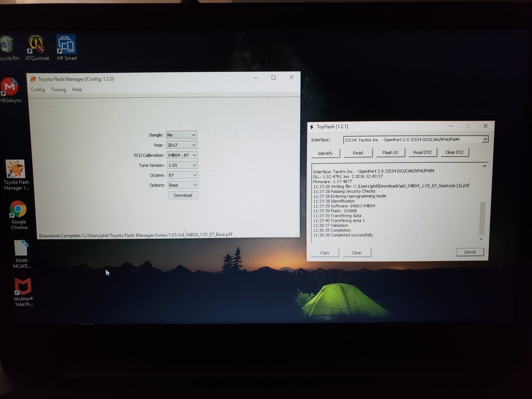Click the log scrollbar down arrow
The image size is (532, 399).
pyautogui.click(x=482, y=239)
